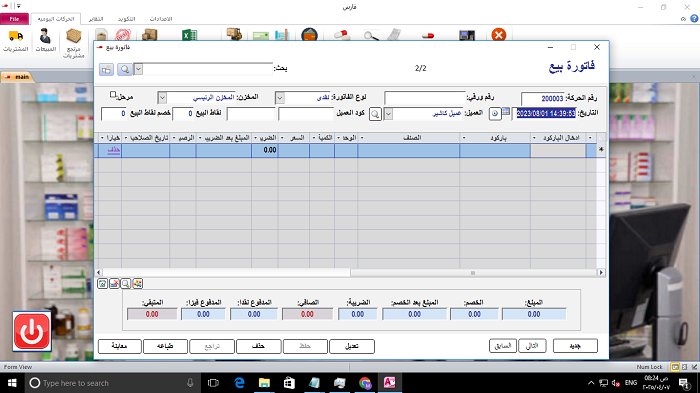Click the حذف link in the grid row
Viewport: 700px width, 393px height.
tap(114, 151)
